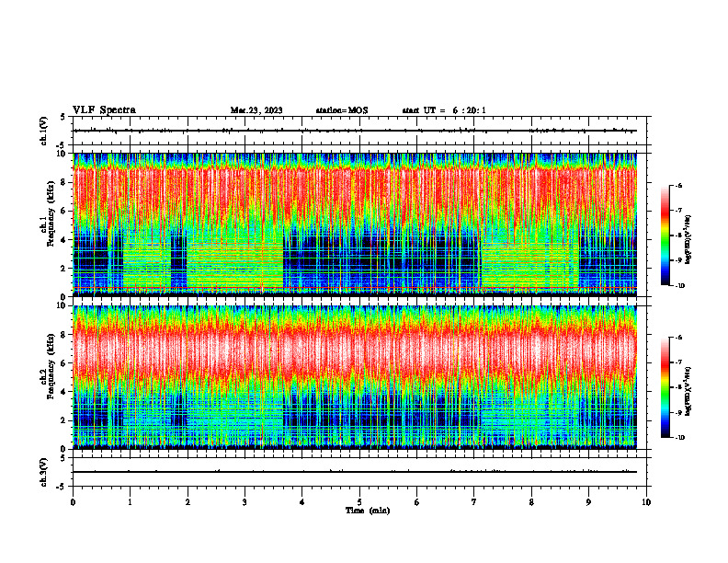Click the "1" tick on the time axis

point(130,502)
